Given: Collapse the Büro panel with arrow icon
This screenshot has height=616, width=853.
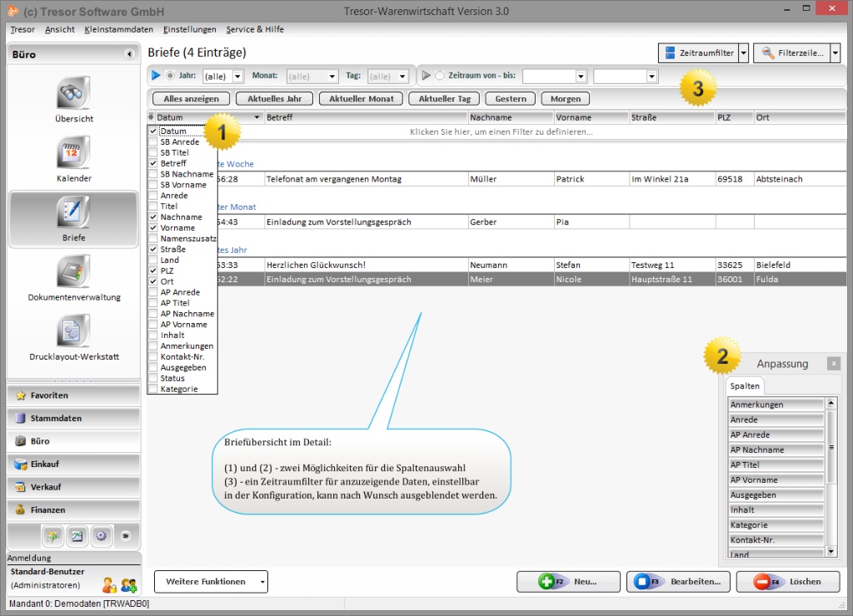Looking at the screenshot, I should pos(129,54).
